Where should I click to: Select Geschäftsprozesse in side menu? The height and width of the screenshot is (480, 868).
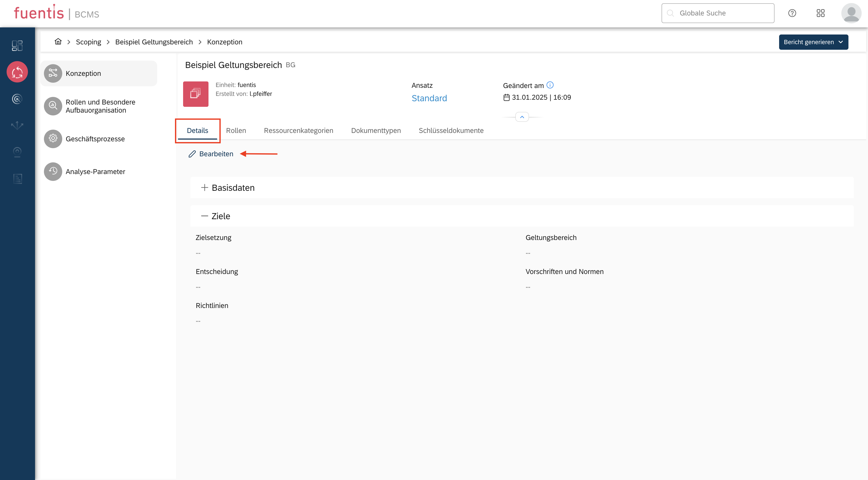pos(95,139)
